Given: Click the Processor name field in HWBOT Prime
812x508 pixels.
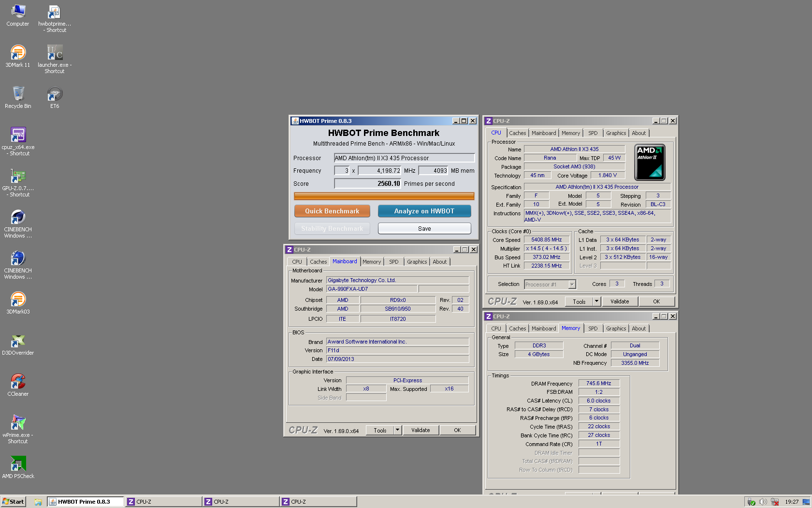Looking at the screenshot, I should 405,158.
